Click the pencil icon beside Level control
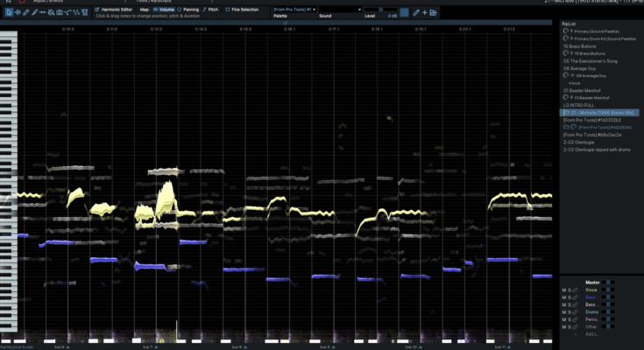644x350 pixels. tap(415, 13)
